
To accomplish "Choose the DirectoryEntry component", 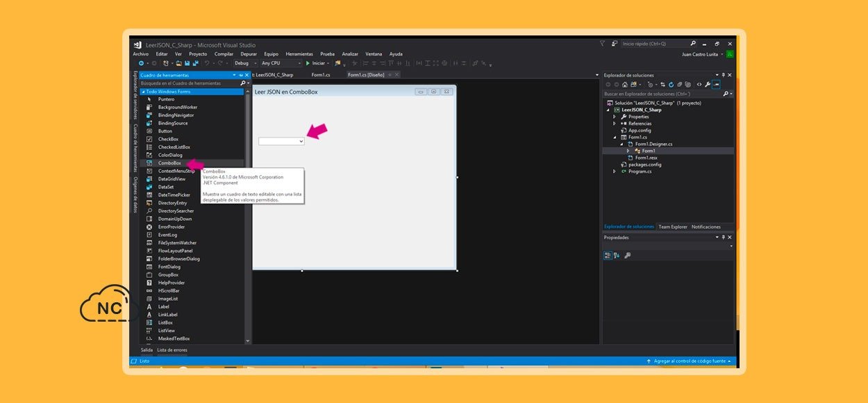I will [x=172, y=203].
